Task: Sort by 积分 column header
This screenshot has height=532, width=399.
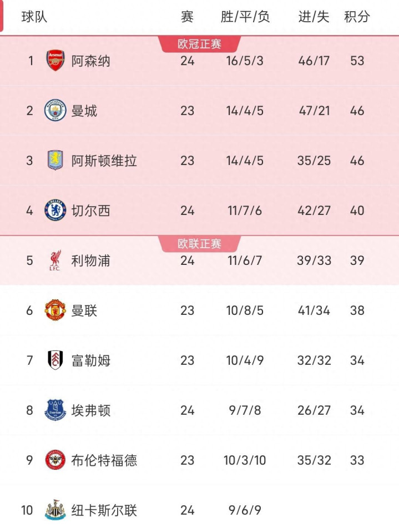Action: coord(357,17)
